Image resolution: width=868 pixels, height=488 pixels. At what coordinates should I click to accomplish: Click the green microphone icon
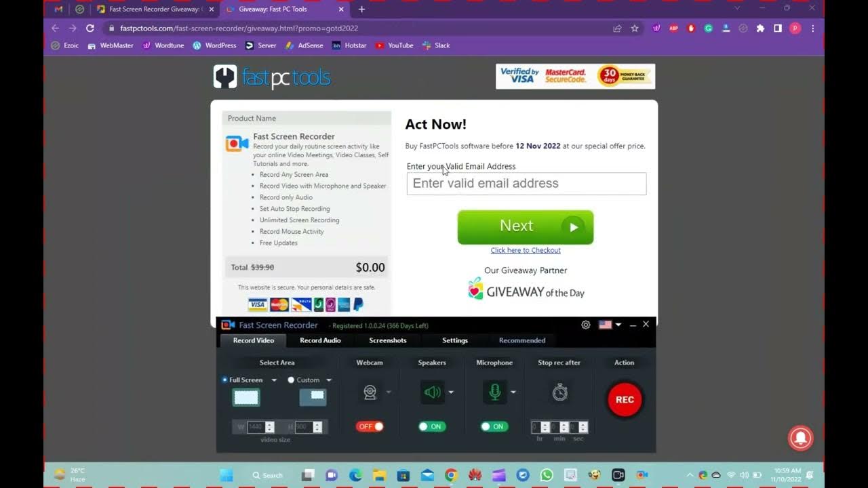tap(494, 392)
